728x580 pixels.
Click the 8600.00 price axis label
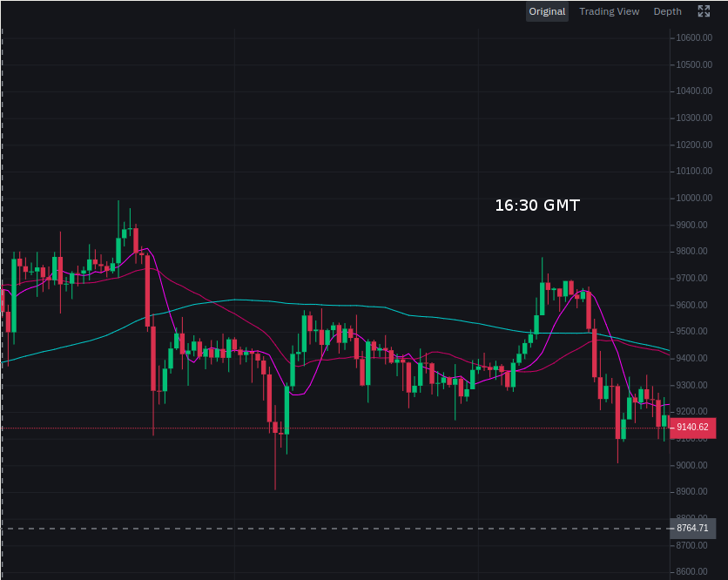(x=691, y=571)
